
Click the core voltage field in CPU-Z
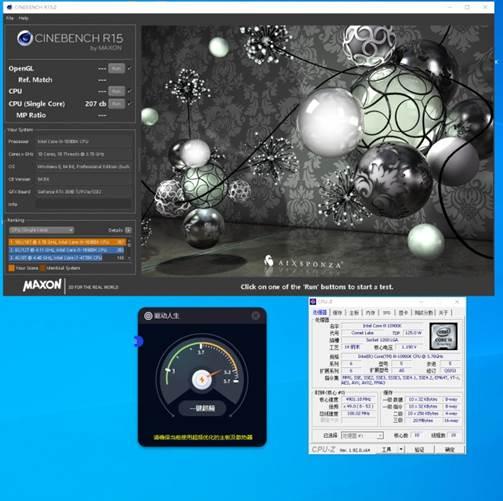coord(409,347)
